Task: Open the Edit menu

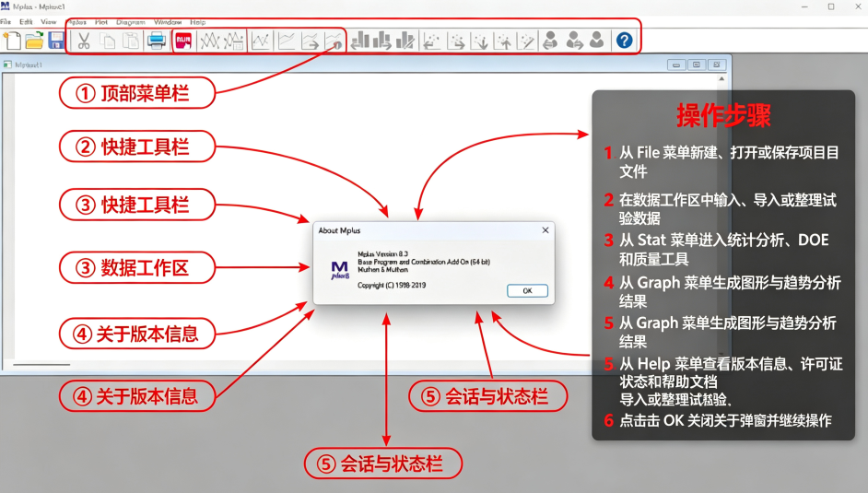Action: pyautogui.click(x=26, y=21)
